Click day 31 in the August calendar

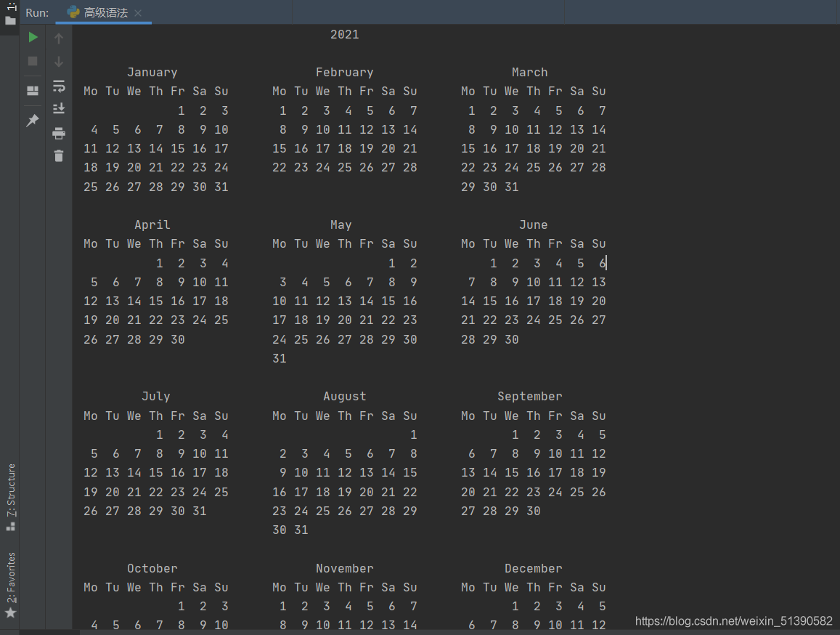301,530
